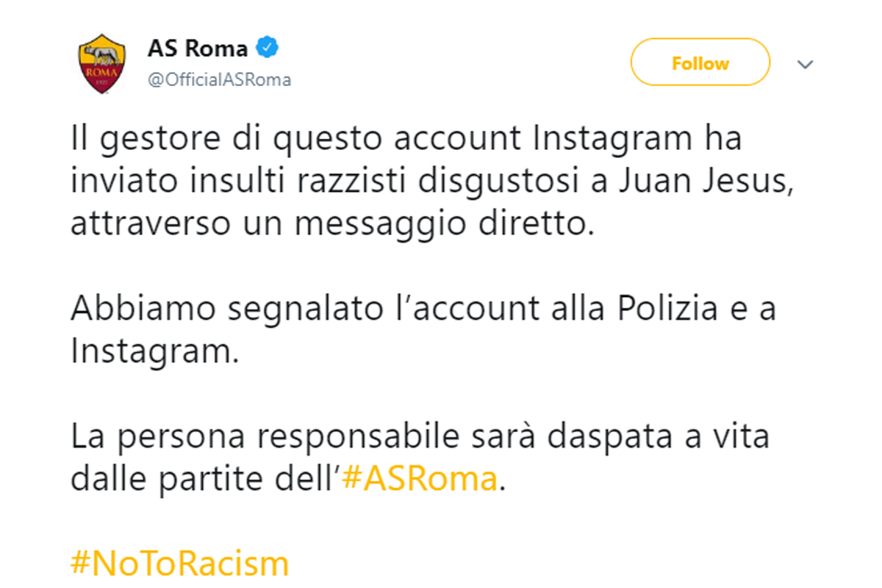Open the tweet options chevron menu

(806, 64)
